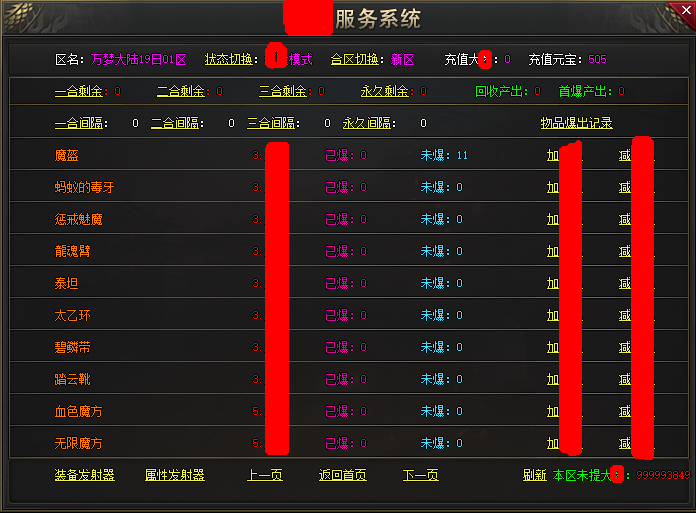Click 加 in the 魔盔 row
The image size is (696, 513).
(552, 156)
